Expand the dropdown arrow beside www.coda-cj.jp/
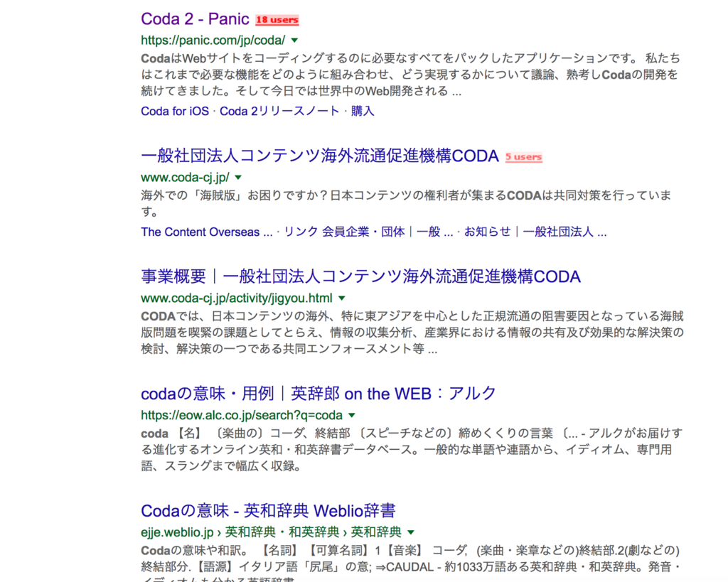The height and width of the screenshot is (582, 728). (238, 177)
